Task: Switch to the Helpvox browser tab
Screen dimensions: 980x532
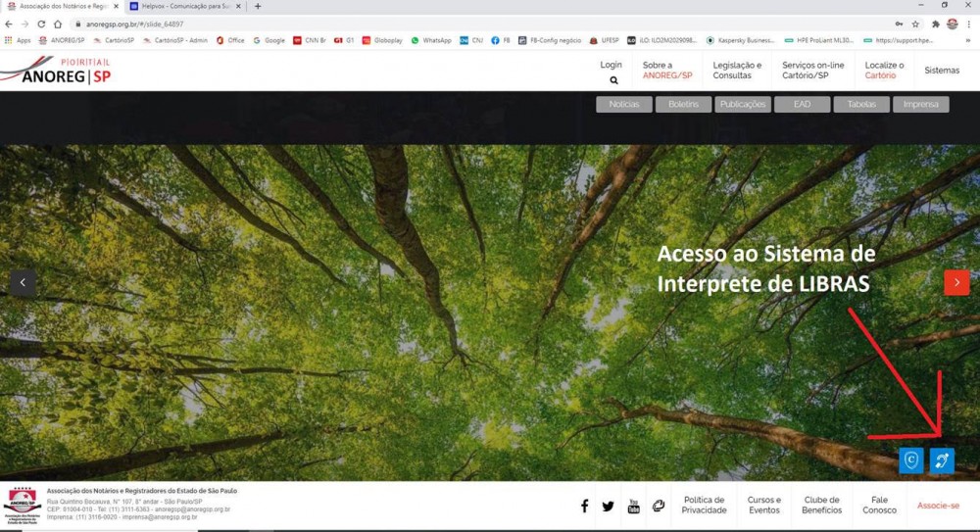Action: 184,6
